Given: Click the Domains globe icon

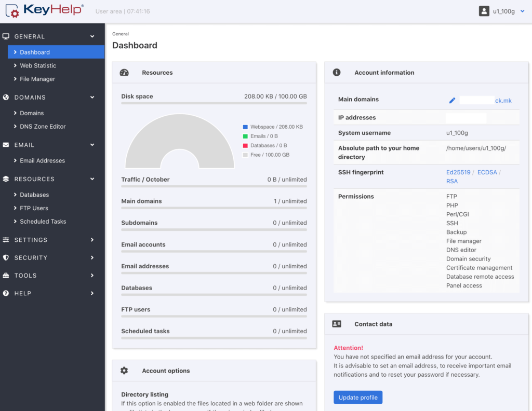Looking at the screenshot, I should click(6, 97).
